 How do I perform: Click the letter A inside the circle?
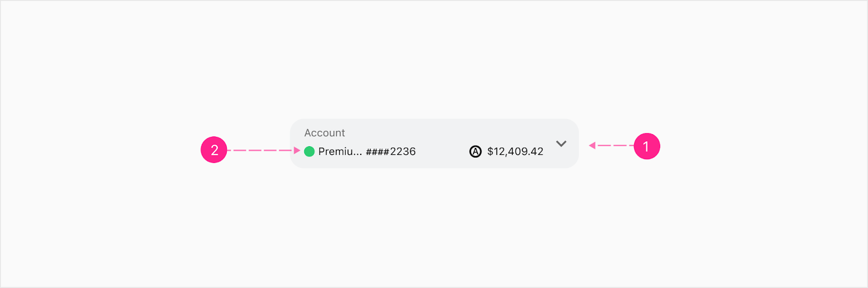(475, 152)
